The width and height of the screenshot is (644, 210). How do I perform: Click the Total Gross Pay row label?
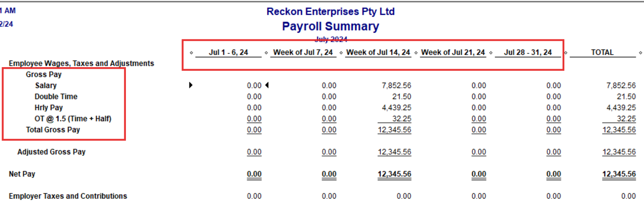(53, 130)
